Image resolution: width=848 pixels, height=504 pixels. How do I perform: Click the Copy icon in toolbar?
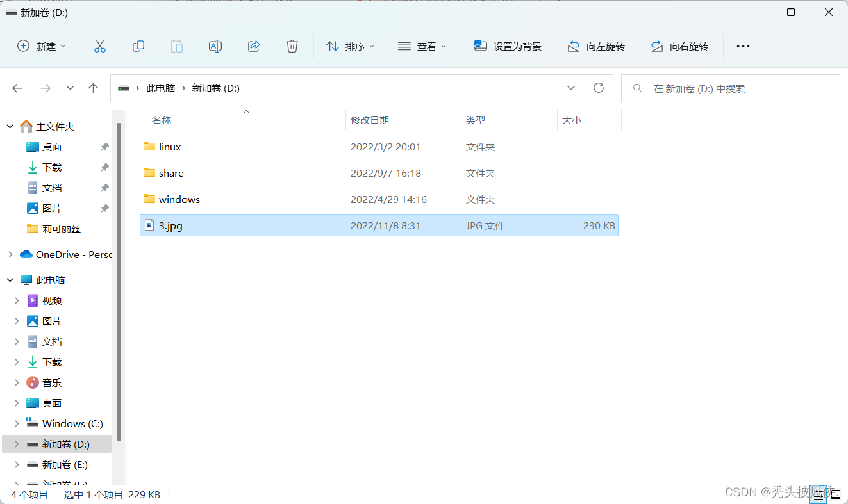(x=138, y=46)
